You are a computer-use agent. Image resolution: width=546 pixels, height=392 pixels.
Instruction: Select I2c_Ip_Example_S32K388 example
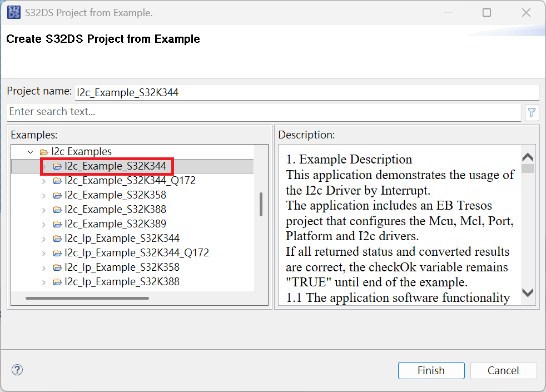click(122, 282)
